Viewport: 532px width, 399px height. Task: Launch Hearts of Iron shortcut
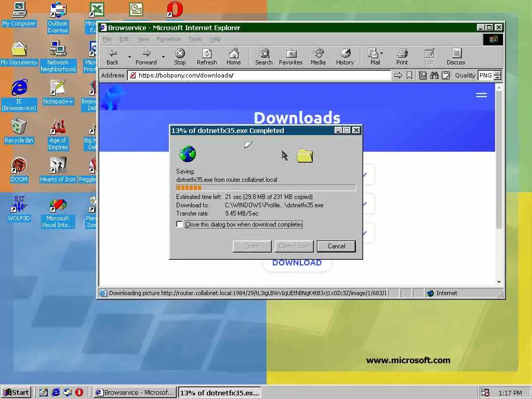(x=58, y=170)
